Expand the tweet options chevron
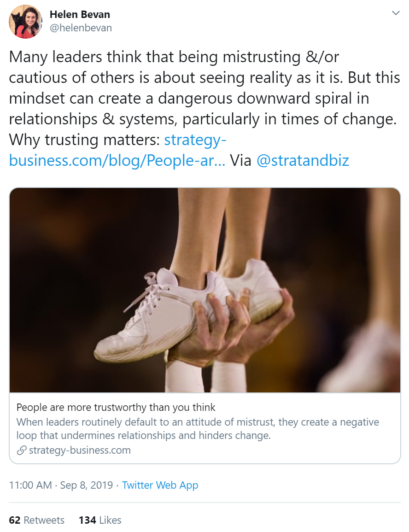 396,13
